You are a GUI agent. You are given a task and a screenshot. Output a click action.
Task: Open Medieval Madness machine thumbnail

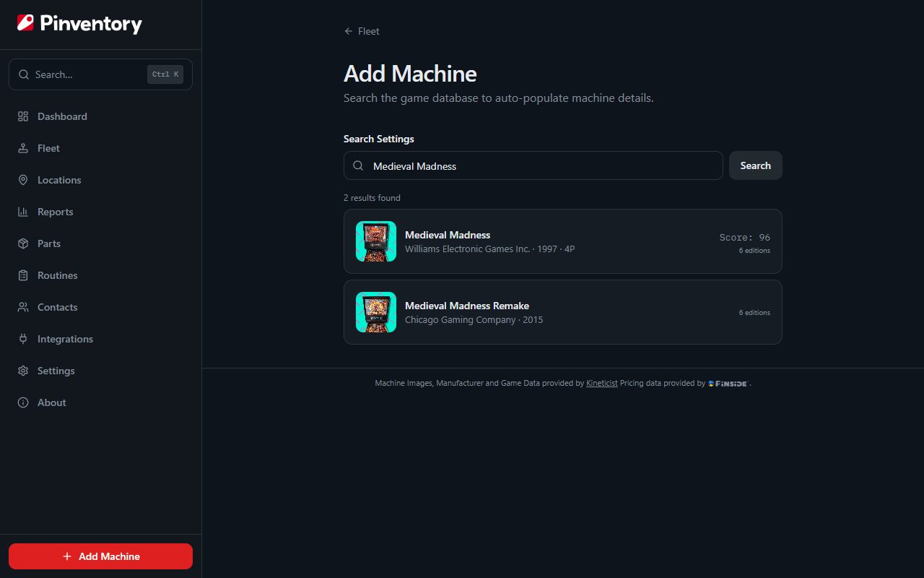[376, 241]
